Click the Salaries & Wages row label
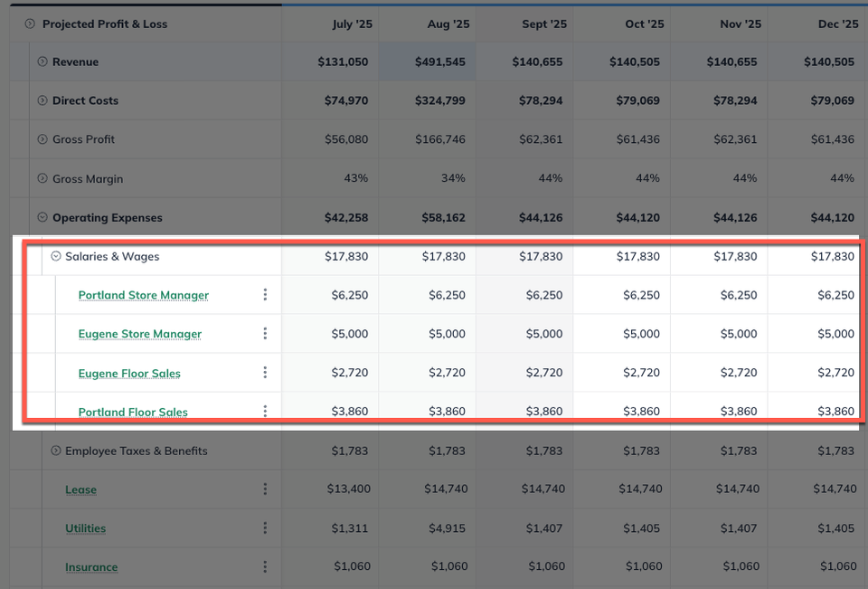 click(112, 256)
